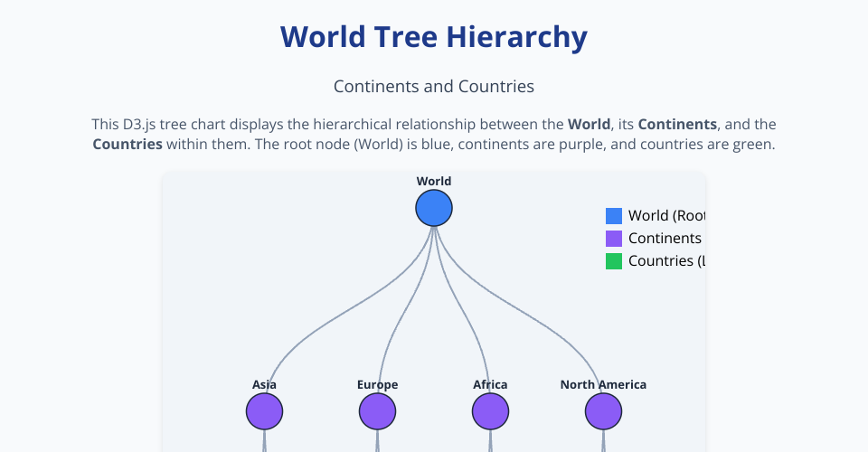Click bold "Countries" word in the description paragraph
The width and height of the screenshot is (868, 452).
127,145
